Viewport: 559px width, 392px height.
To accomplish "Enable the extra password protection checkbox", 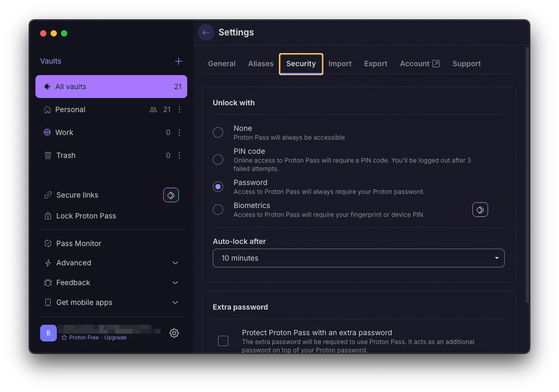I will point(223,341).
